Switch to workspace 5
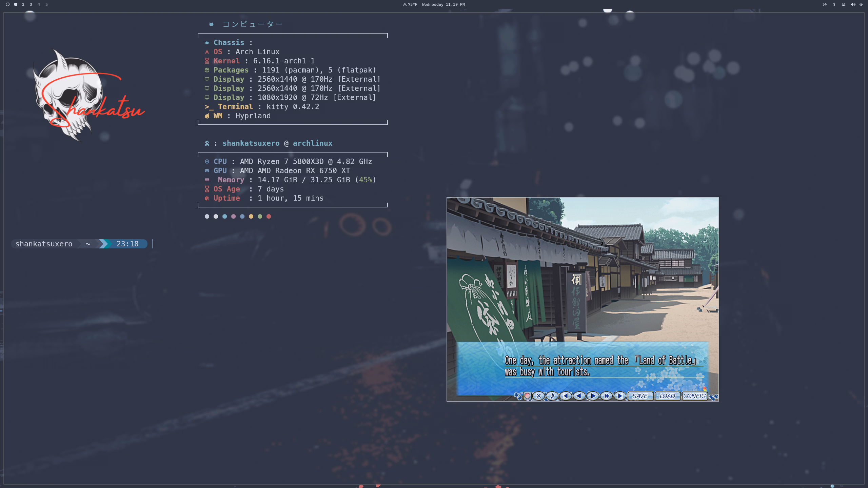This screenshot has height=488, width=868. click(x=46, y=4)
